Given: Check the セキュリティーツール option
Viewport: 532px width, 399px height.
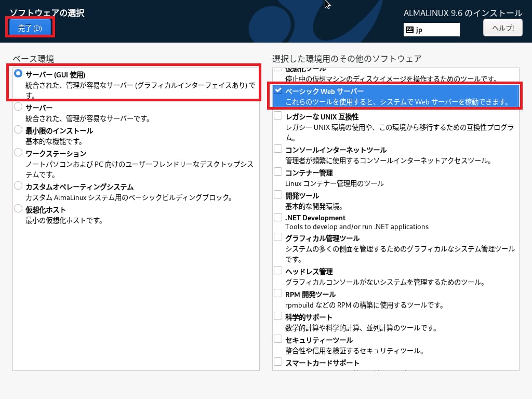Looking at the screenshot, I should (x=278, y=339).
